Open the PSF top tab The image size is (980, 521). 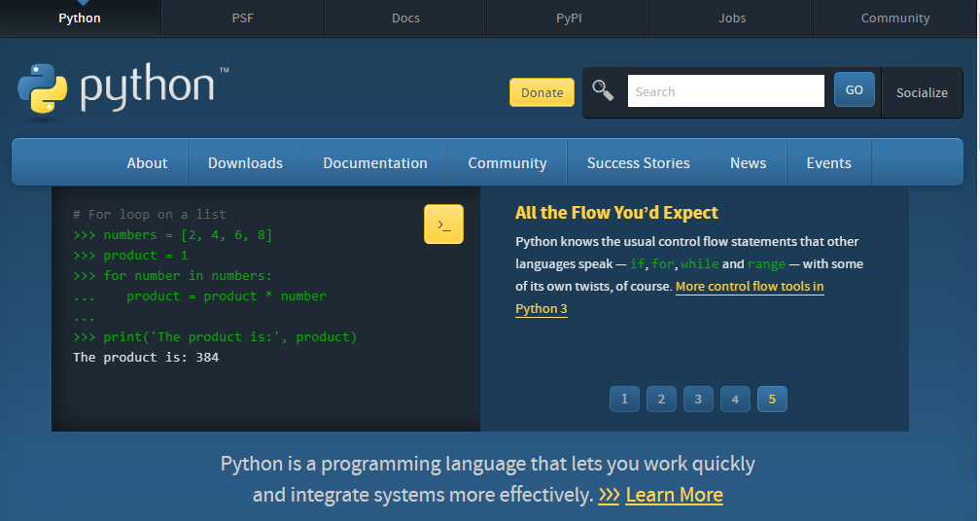pyautogui.click(x=242, y=18)
